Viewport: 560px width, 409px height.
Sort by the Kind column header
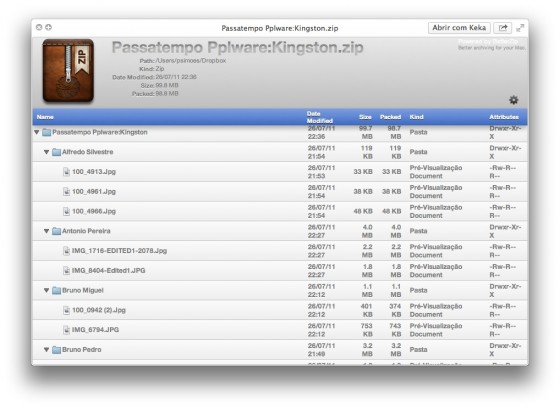point(416,117)
